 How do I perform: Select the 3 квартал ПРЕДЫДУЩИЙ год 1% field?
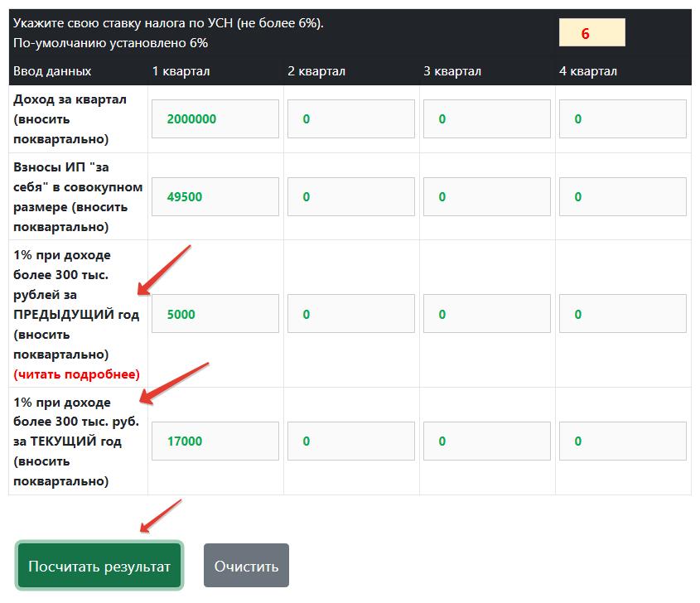pos(486,314)
